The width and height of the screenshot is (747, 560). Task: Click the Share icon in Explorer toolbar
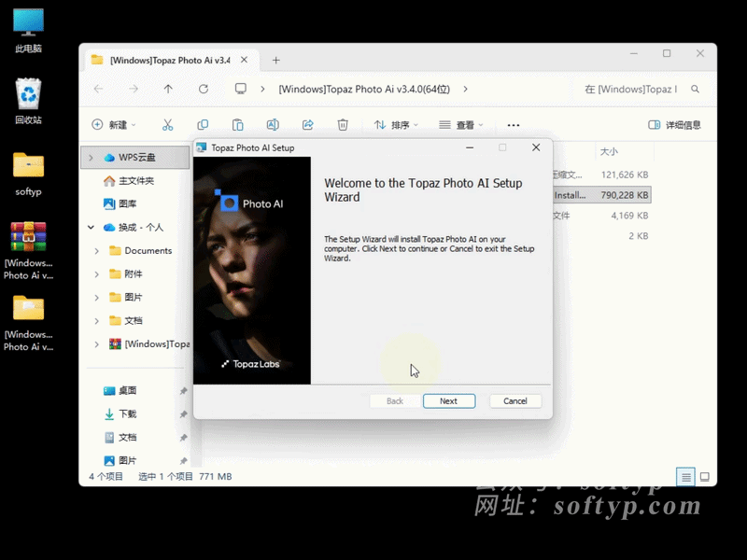[308, 125]
